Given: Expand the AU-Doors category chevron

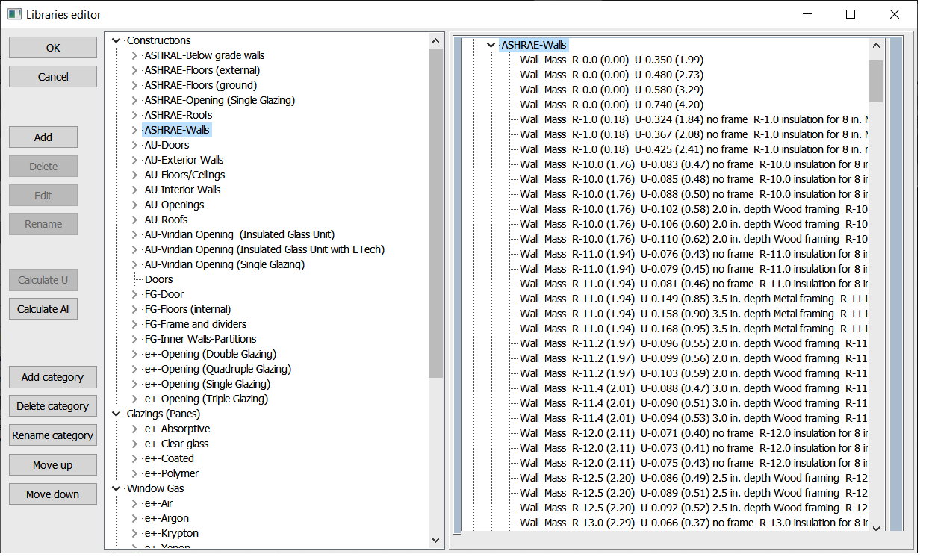Looking at the screenshot, I should [134, 145].
